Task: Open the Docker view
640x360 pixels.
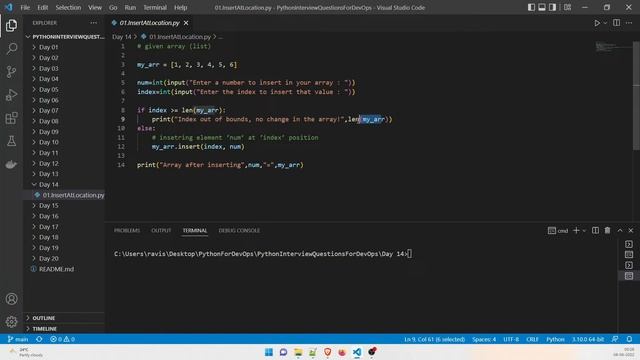Action: pos(11,164)
